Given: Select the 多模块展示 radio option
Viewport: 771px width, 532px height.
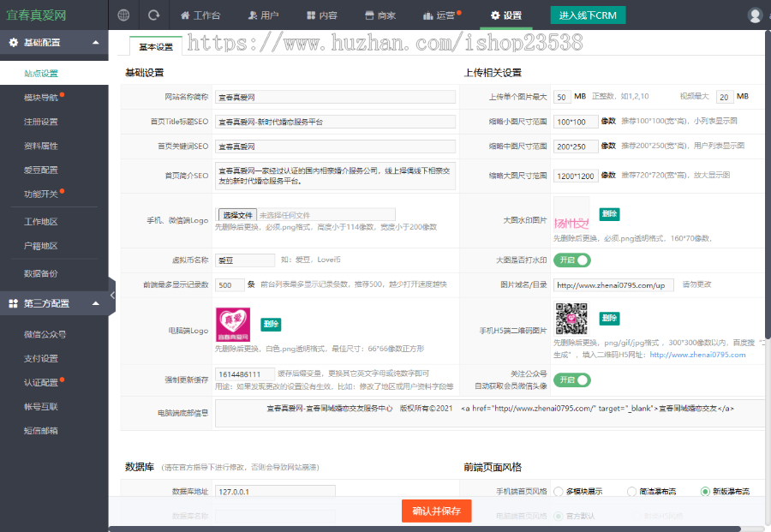Looking at the screenshot, I should [x=559, y=492].
